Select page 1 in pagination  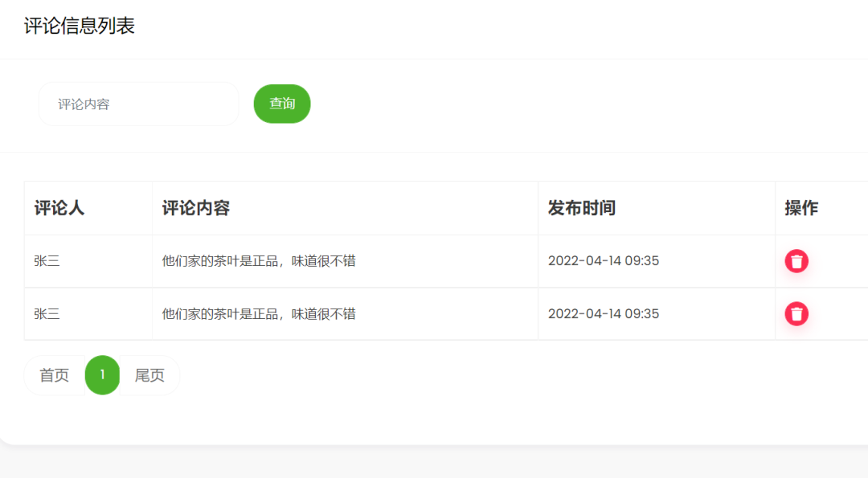pos(102,375)
